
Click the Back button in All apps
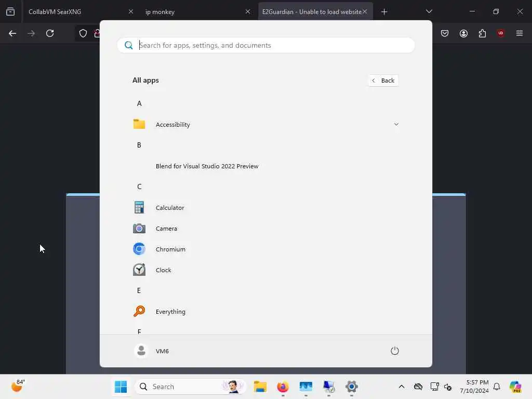click(x=383, y=81)
